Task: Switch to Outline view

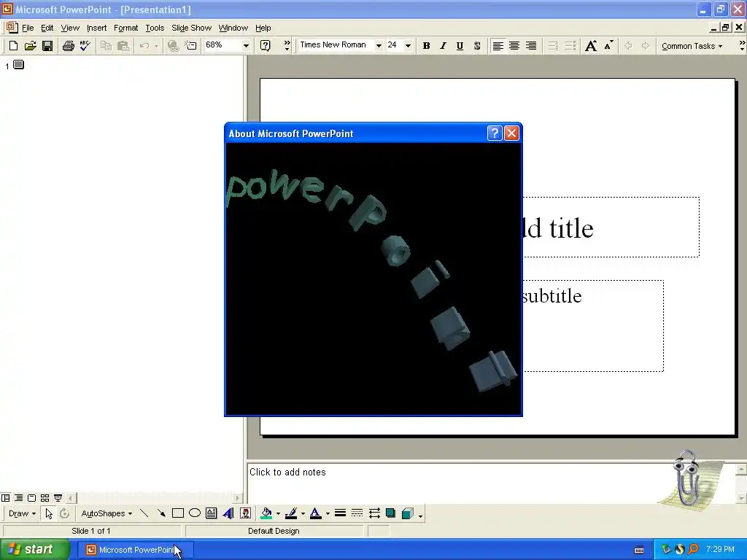Action: click(x=18, y=497)
